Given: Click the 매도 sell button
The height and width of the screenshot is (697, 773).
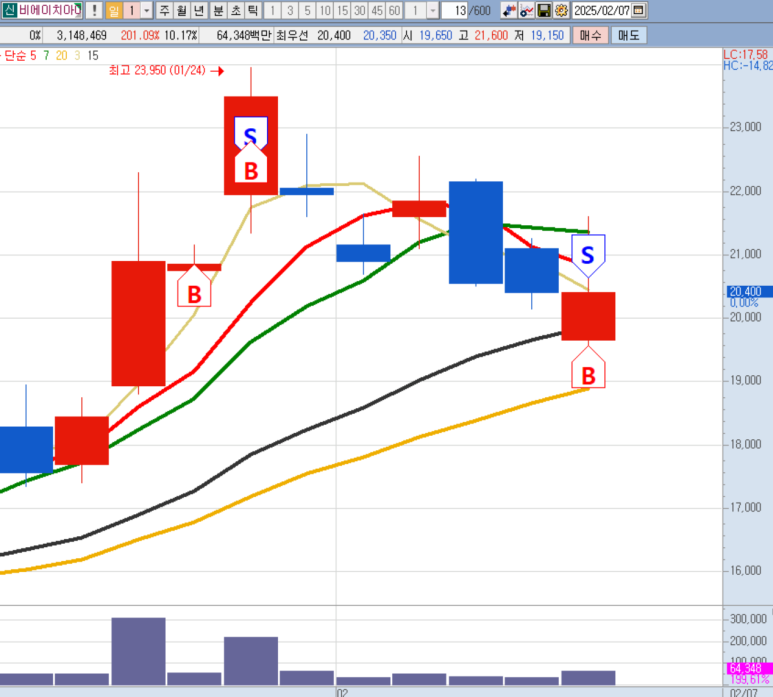Looking at the screenshot, I should coord(629,35).
